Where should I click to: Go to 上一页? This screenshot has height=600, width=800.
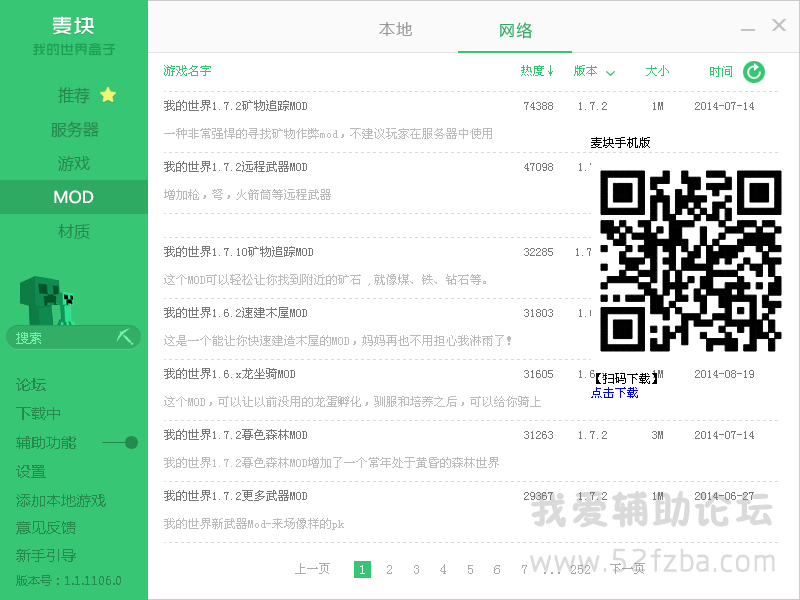312,568
